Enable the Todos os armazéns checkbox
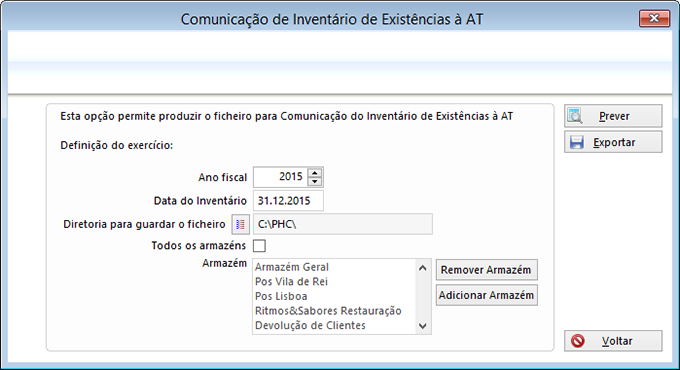This screenshot has height=370, width=680. coord(259,246)
